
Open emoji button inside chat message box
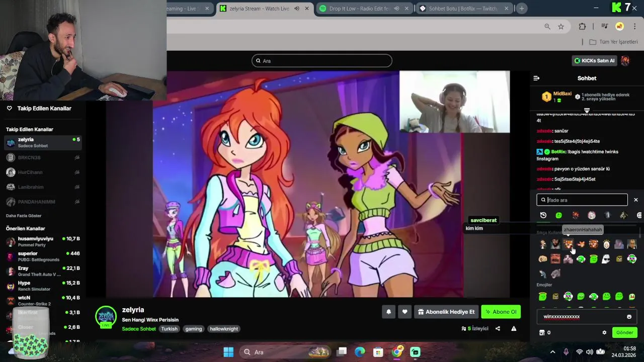[629, 317]
